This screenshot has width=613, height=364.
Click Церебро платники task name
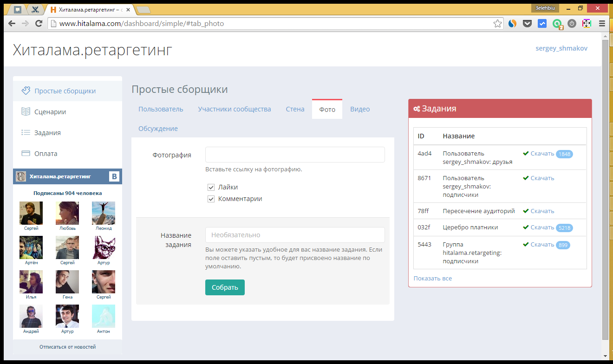470,227
